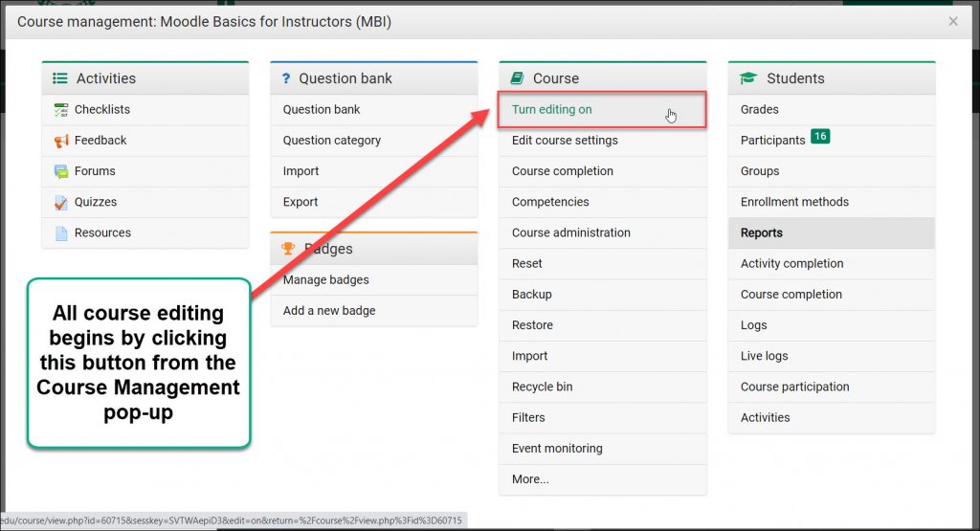
Task: Click the Question bank panel header
Action: pyautogui.click(x=374, y=78)
